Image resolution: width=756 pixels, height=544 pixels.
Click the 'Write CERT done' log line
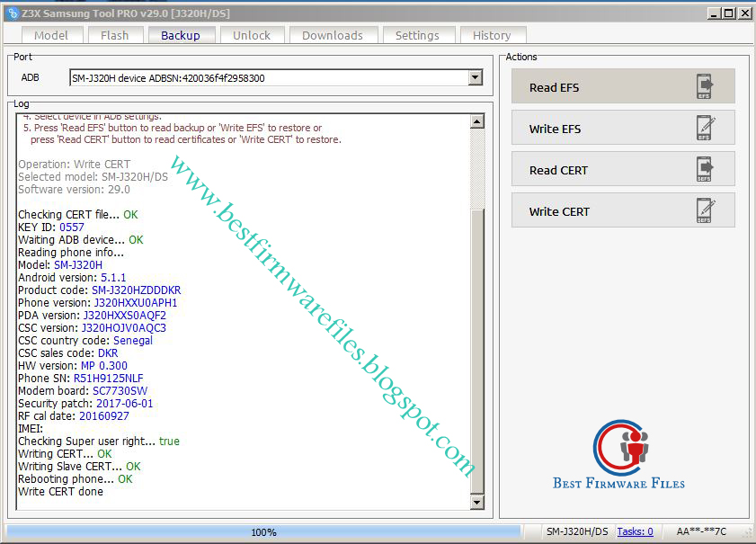[x=61, y=492]
